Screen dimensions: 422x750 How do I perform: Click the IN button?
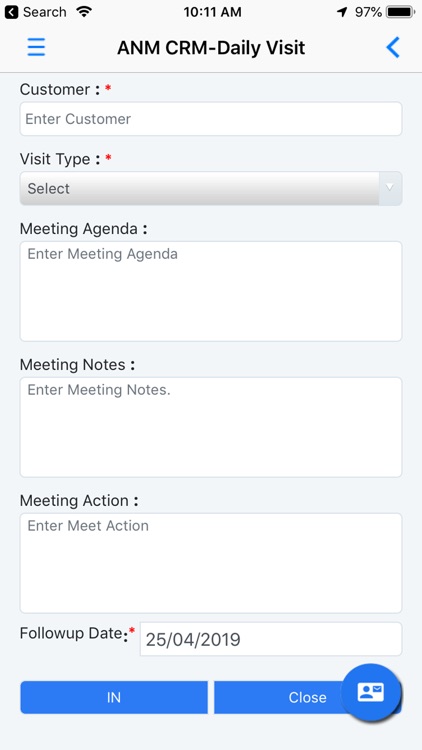tap(114, 697)
